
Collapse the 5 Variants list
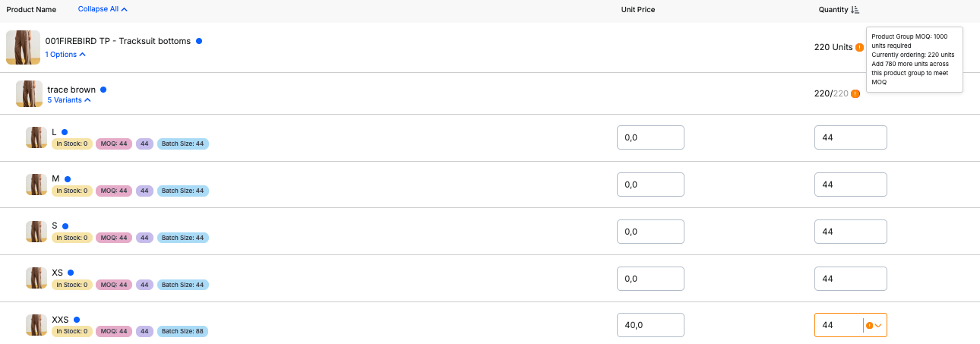click(x=69, y=100)
